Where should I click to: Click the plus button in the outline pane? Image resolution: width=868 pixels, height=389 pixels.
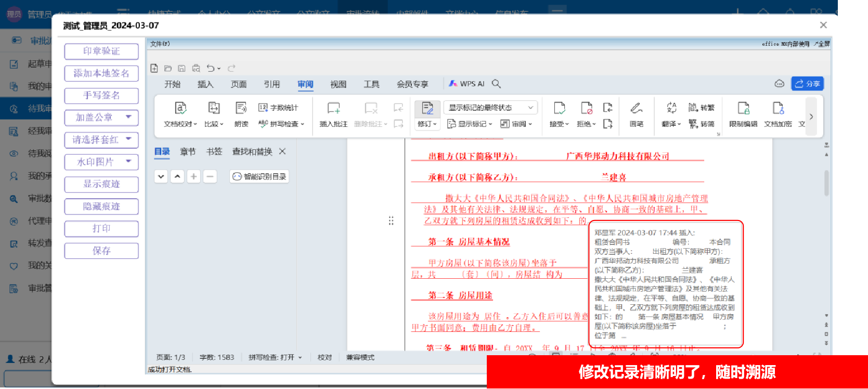coord(193,176)
